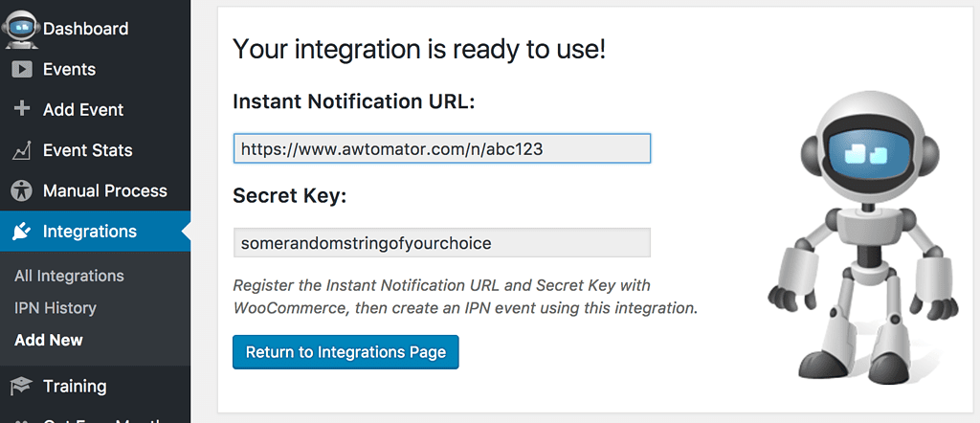The height and width of the screenshot is (423, 980).
Task: Click the 'Secret Key:' label
Action: pyautogui.click(x=289, y=196)
